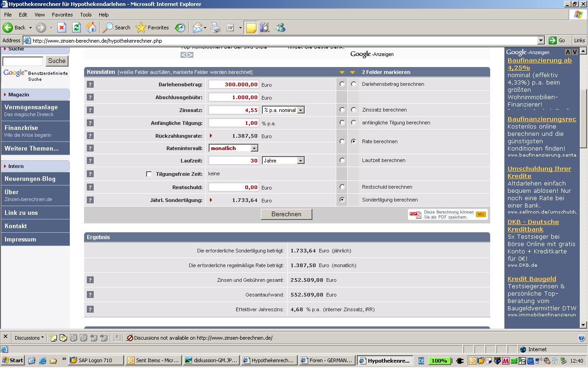This screenshot has height=370, width=588.
Task: Click the Home icon in the browser toolbar
Action: pyautogui.click(x=91, y=28)
